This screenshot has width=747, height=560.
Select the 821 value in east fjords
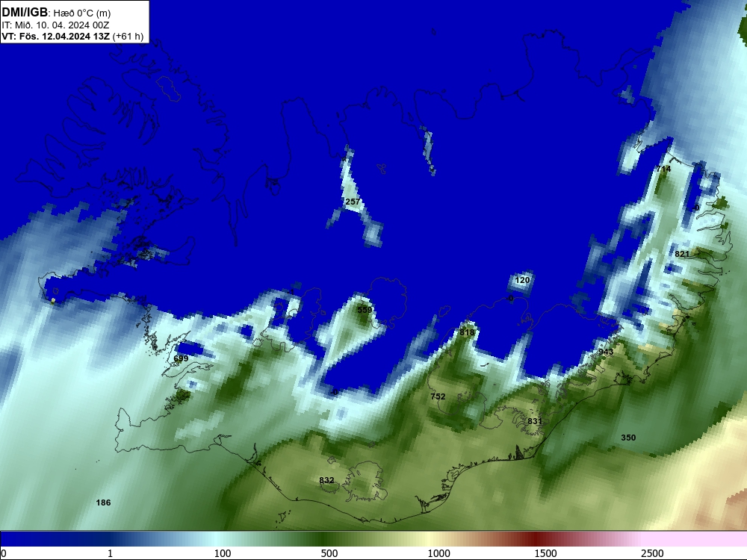point(682,255)
